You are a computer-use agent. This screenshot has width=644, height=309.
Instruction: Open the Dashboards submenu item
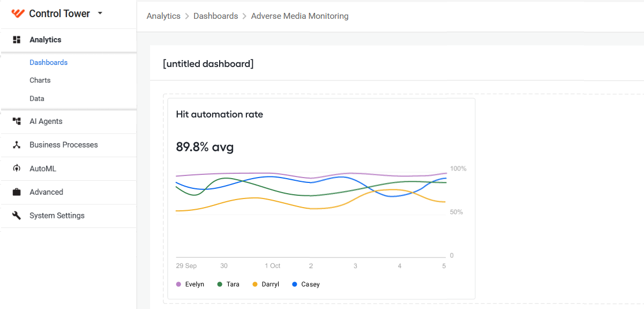tap(49, 62)
